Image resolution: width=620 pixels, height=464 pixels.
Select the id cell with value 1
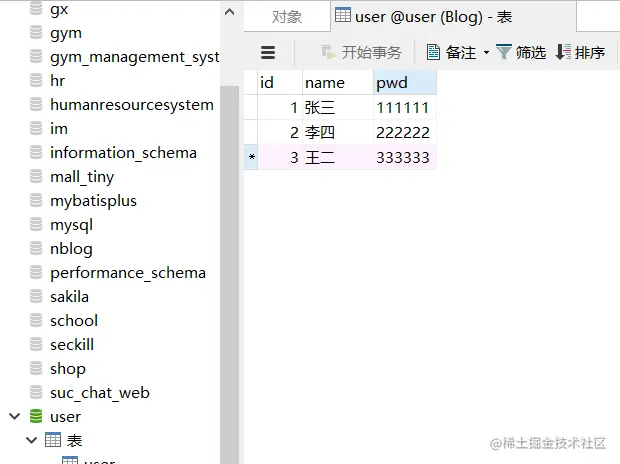(280, 107)
